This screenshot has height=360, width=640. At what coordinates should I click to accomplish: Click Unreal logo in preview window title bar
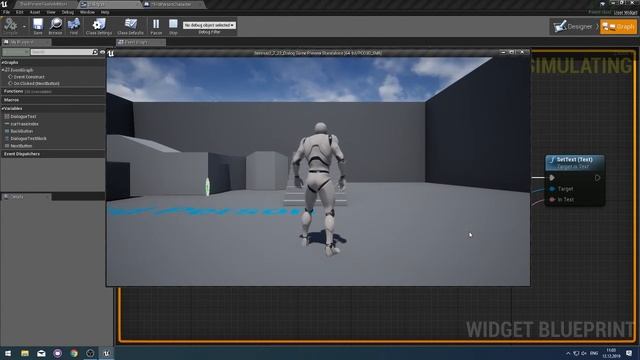(x=111, y=53)
